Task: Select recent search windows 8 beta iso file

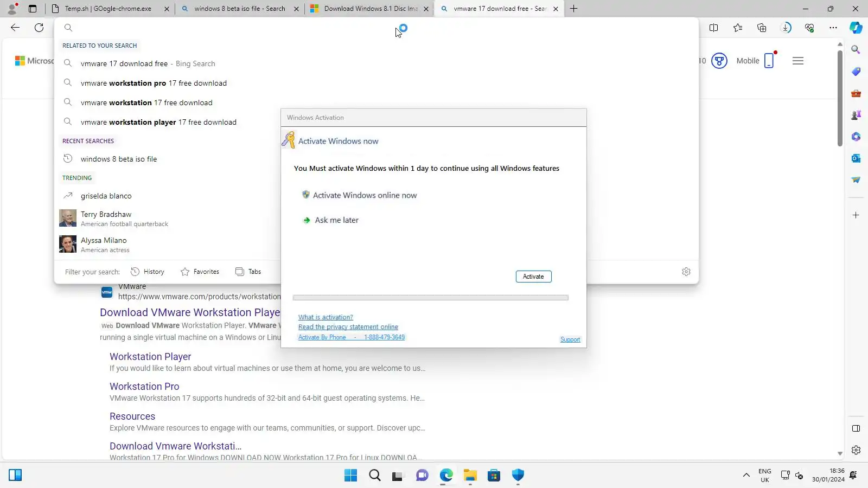Action: click(x=119, y=159)
